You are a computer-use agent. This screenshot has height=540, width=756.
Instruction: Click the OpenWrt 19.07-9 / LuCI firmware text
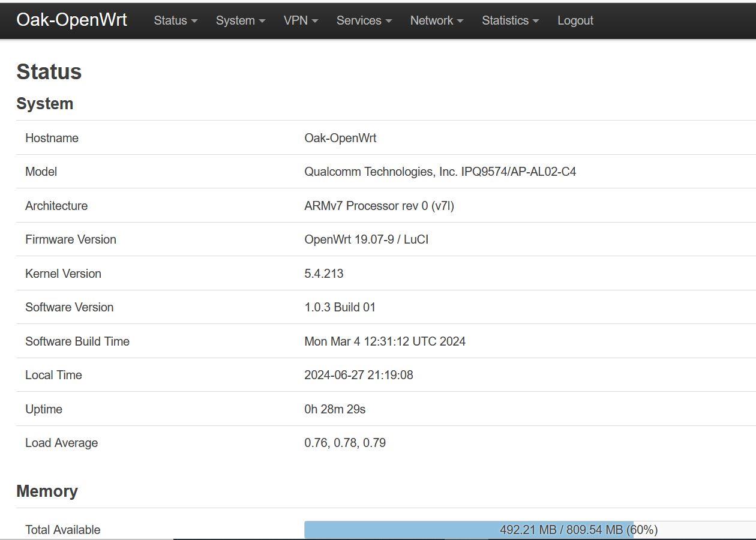(x=366, y=239)
